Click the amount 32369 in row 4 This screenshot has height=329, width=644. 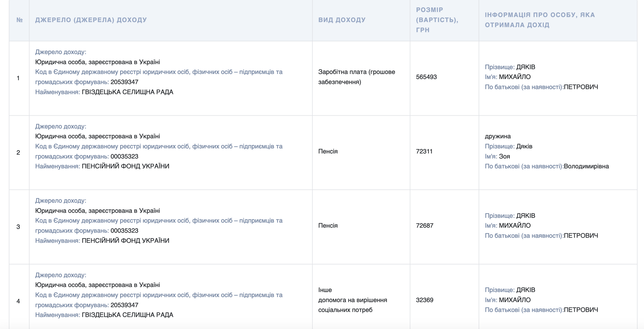(x=425, y=300)
